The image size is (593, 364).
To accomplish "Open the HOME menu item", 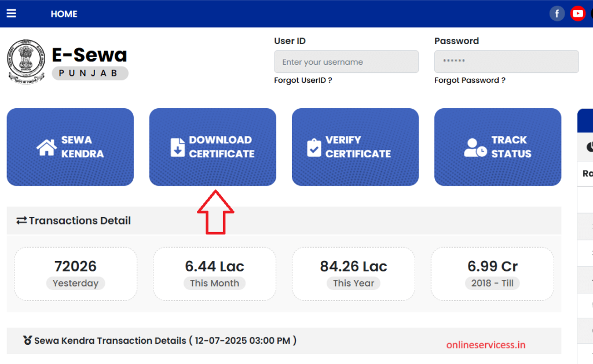I will pyautogui.click(x=64, y=14).
